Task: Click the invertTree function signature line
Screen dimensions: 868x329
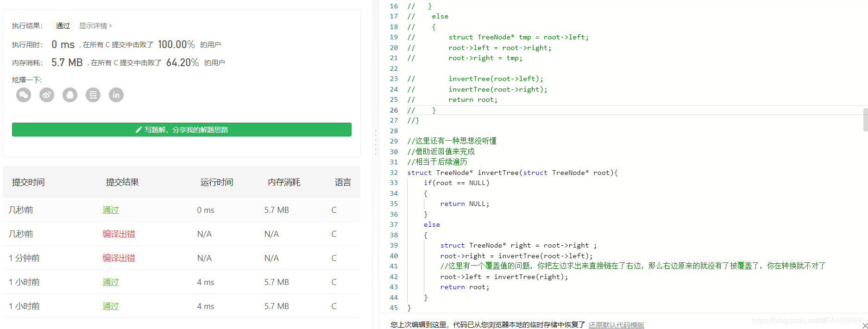Action: [x=512, y=173]
